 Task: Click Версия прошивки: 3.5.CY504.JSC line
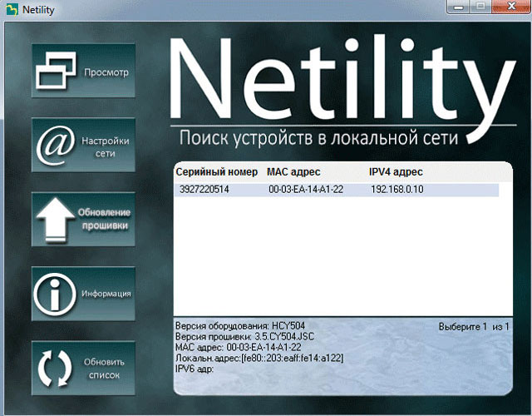(x=244, y=336)
